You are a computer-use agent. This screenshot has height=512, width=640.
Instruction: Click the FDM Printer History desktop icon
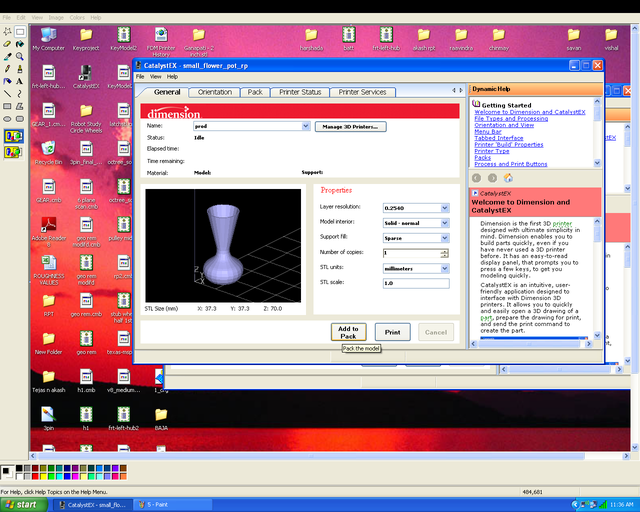point(161,42)
